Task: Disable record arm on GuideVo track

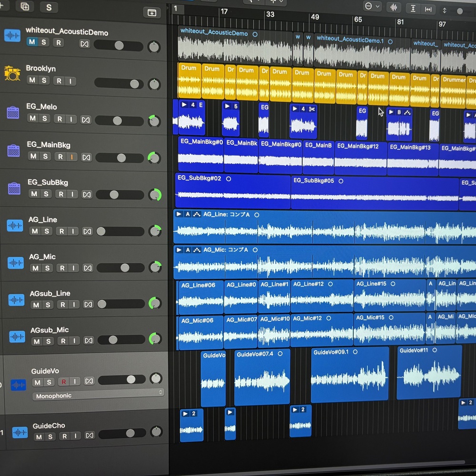Action: pos(63,382)
